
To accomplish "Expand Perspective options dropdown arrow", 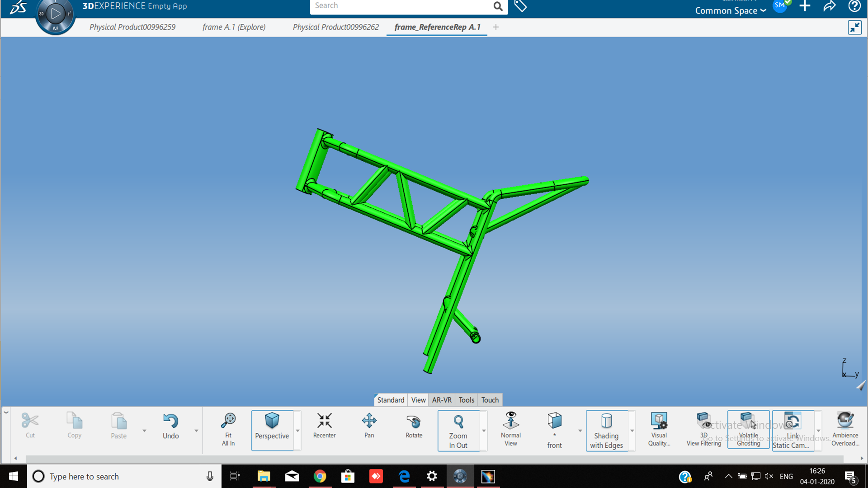I will (x=297, y=431).
